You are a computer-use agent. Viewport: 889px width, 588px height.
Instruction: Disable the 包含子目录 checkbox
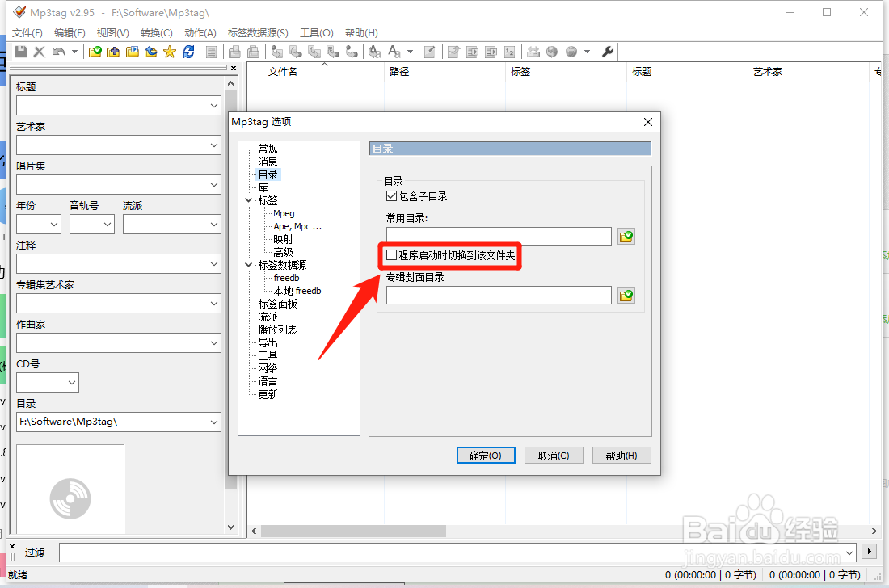tap(391, 195)
